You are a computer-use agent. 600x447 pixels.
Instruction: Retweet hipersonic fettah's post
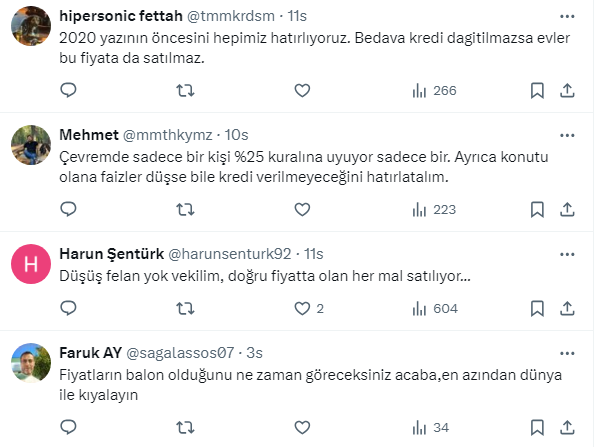(x=186, y=91)
